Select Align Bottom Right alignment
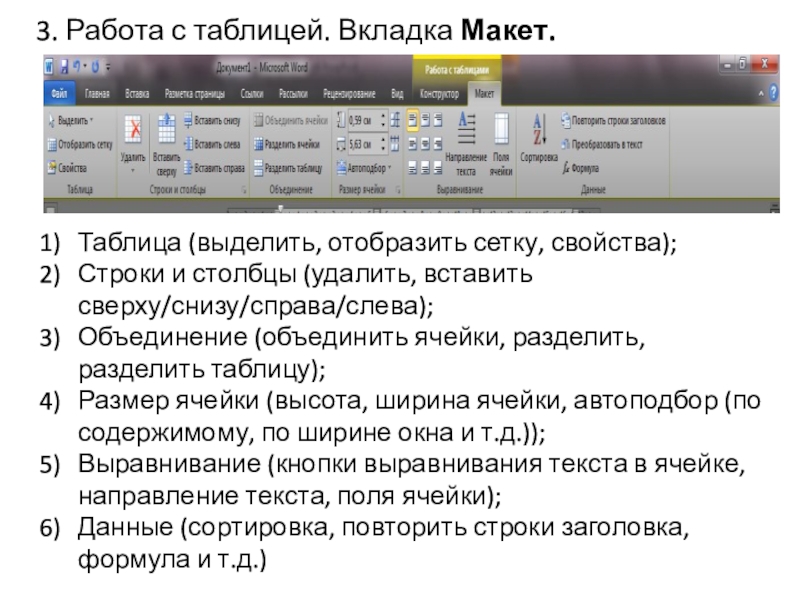The image size is (800, 600). tap(438, 167)
